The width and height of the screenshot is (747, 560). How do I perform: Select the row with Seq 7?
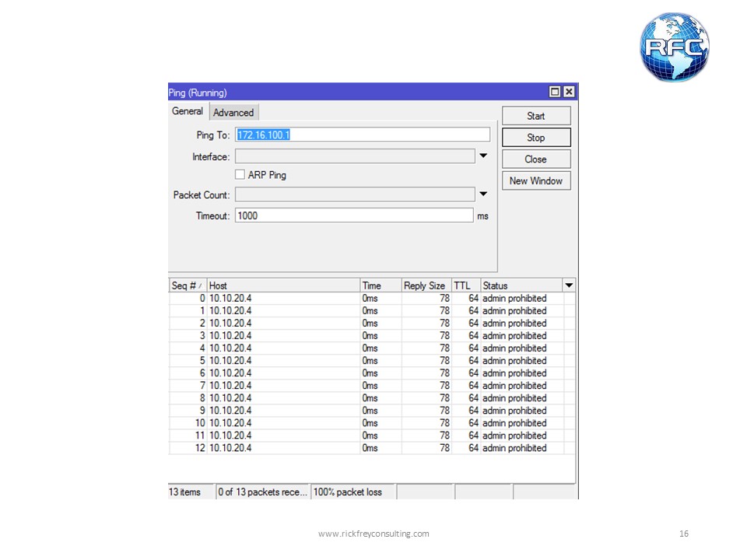[372, 385]
